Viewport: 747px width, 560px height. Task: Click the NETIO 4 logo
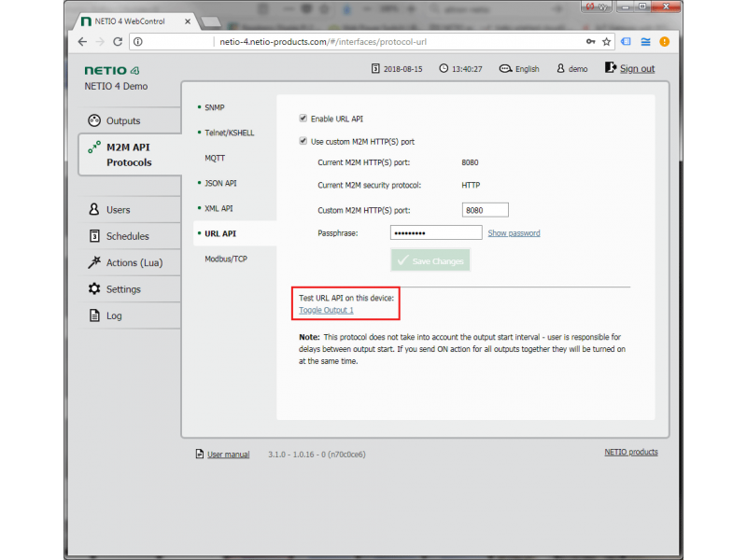(x=112, y=71)
